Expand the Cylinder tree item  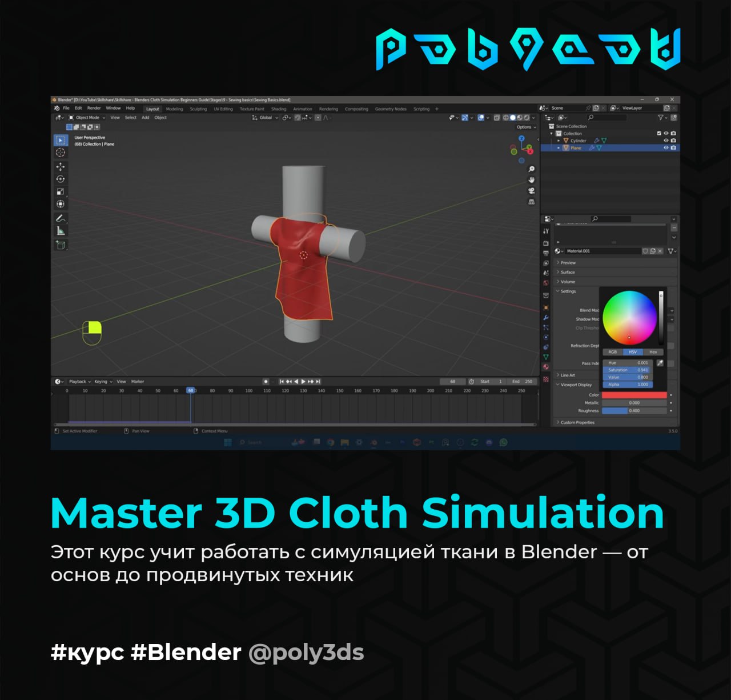tap(559, 141)
